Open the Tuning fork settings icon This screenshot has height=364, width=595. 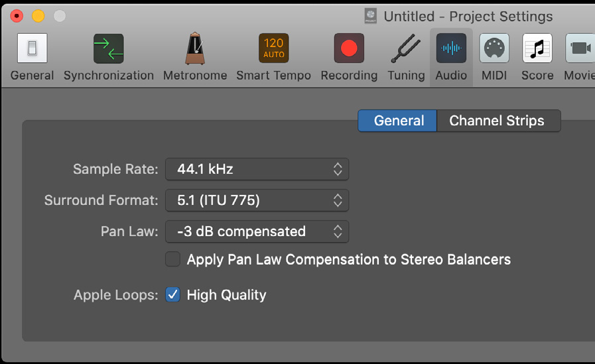[406, 48]
